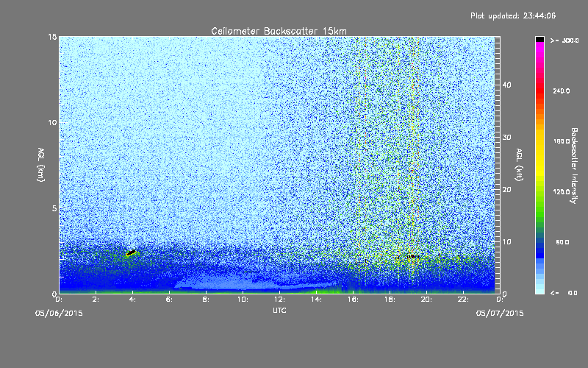
Task: Click the 20: hour tick label
Action: pyautogui.click(x=426, y=300)
